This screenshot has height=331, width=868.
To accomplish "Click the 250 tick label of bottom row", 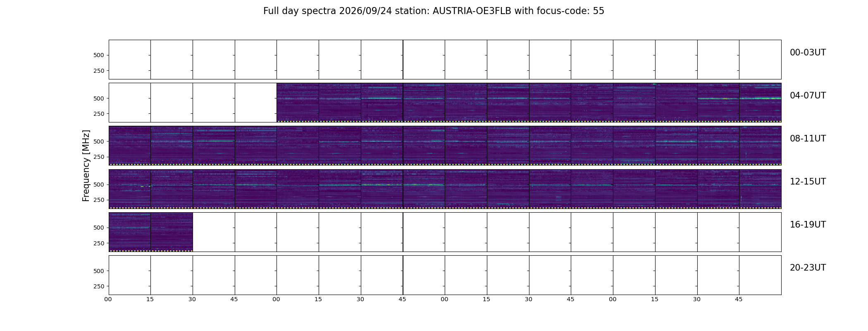I will click(99, 286).
